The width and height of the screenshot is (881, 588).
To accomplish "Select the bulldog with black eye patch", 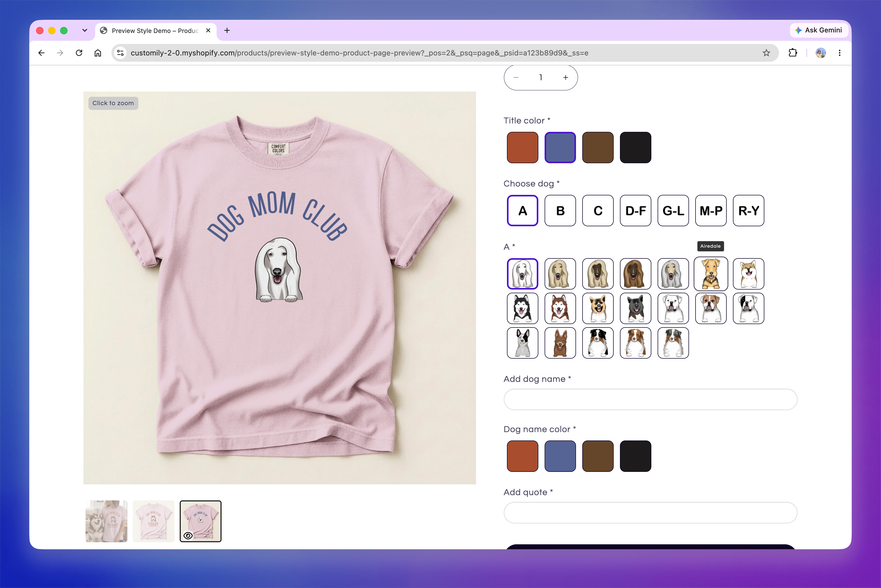I will coord(749,308).
